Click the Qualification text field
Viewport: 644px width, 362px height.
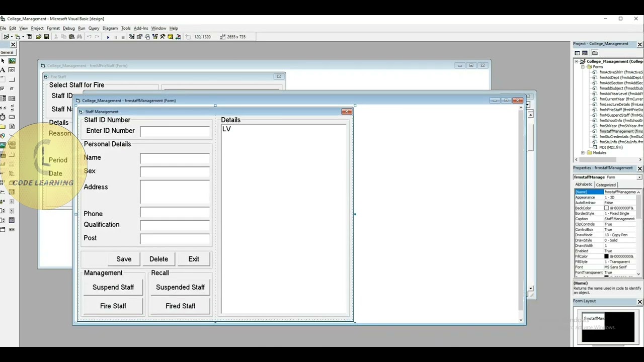[175, 225]
